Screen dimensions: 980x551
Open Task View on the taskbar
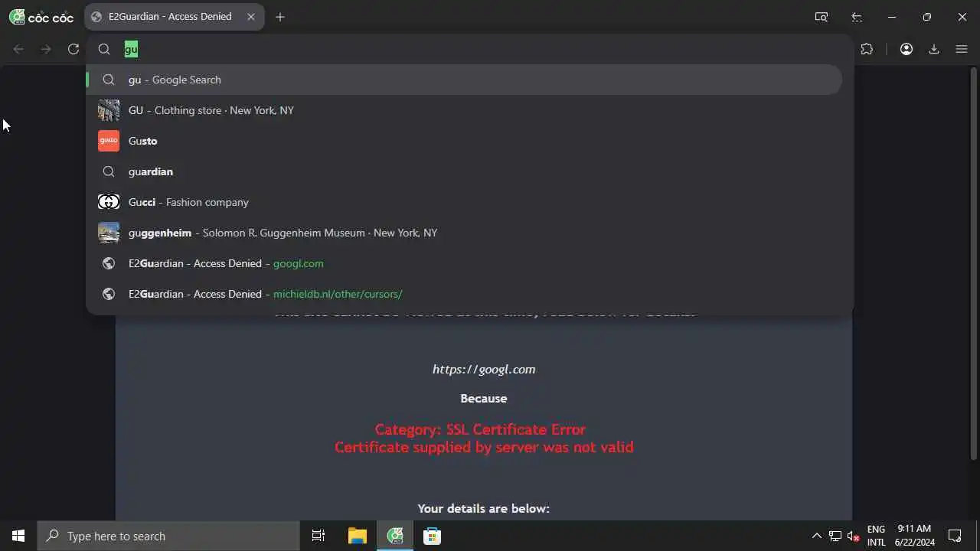point(318,536)
